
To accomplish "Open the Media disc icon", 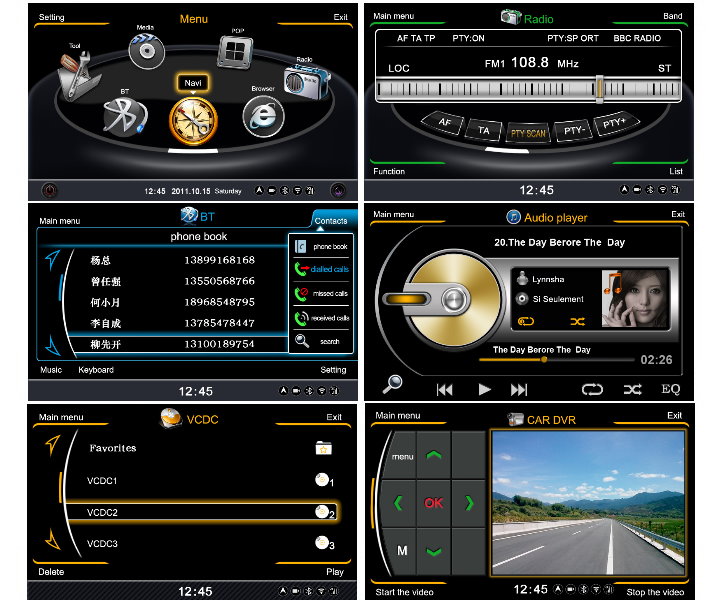I will (x=147, y=50).
